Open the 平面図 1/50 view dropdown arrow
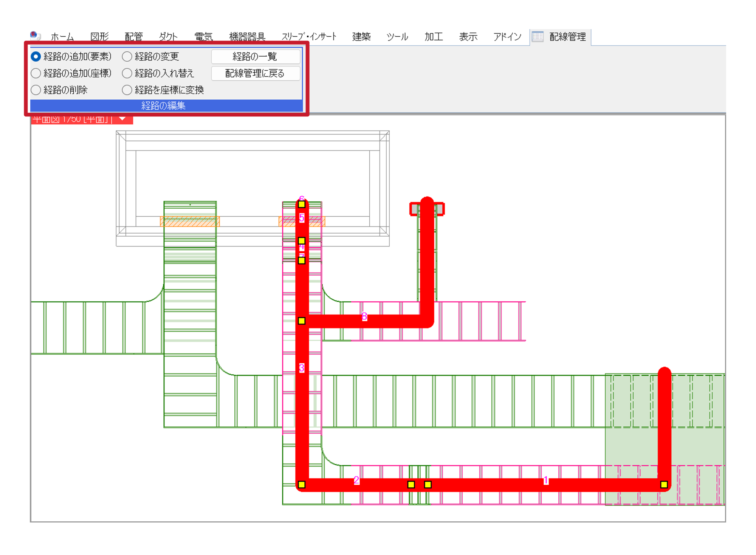This screenshot has height=555, width=756. coord(122,119)
